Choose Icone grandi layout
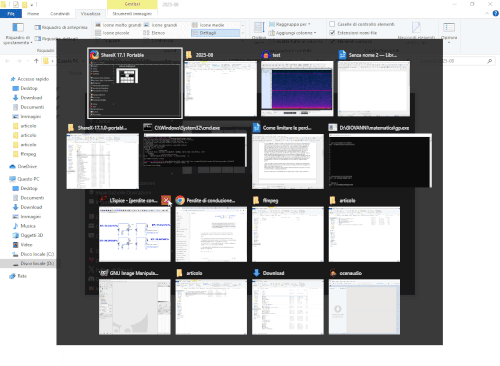This screenshot has width=500, height=366. coord(161,25)
